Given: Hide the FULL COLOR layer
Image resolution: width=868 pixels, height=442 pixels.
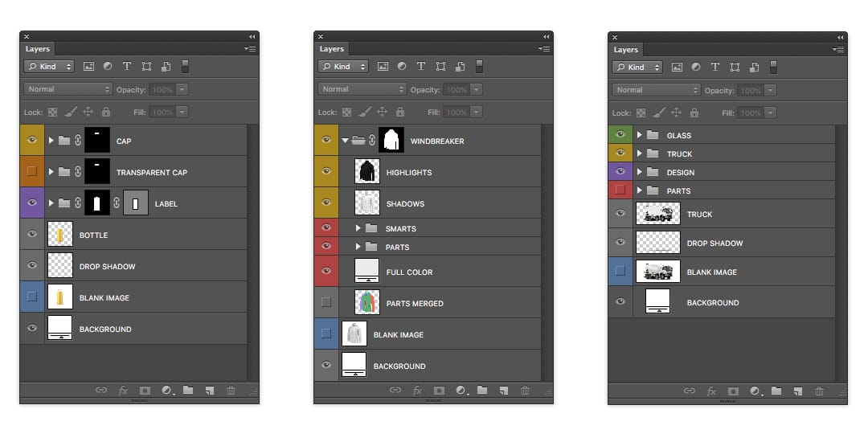Looking at the screenshot, I should click(326, 271).
